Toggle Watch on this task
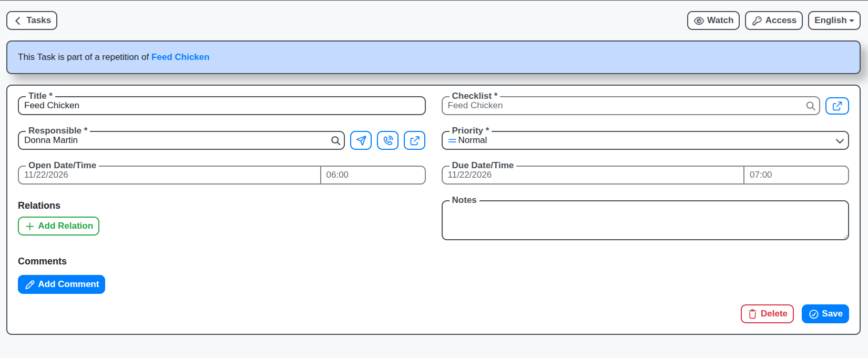The image size is (868, 358). [713, 21]
